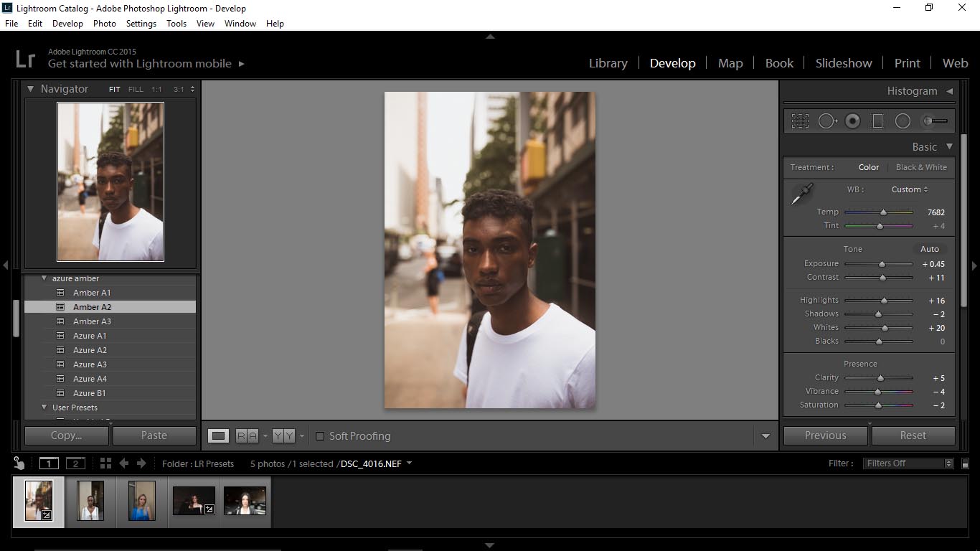The width and height of the screenshot is (980, 551).
Task: Open the toolbar content dropdown arrow
Action: tap(765, 436)
